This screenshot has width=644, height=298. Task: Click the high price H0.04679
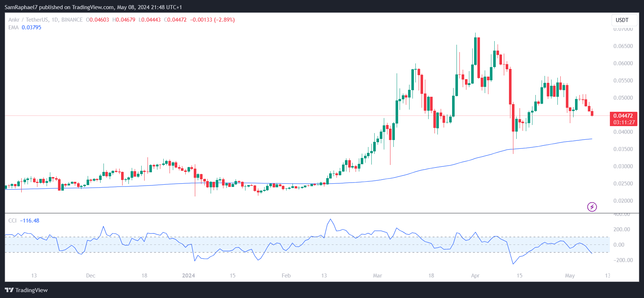point(124,20)
